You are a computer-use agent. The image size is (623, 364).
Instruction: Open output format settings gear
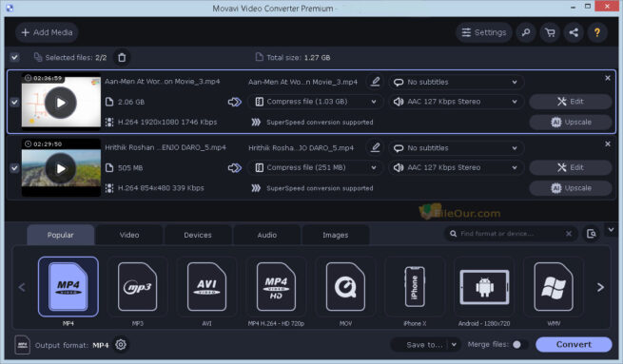click(121, 345)
